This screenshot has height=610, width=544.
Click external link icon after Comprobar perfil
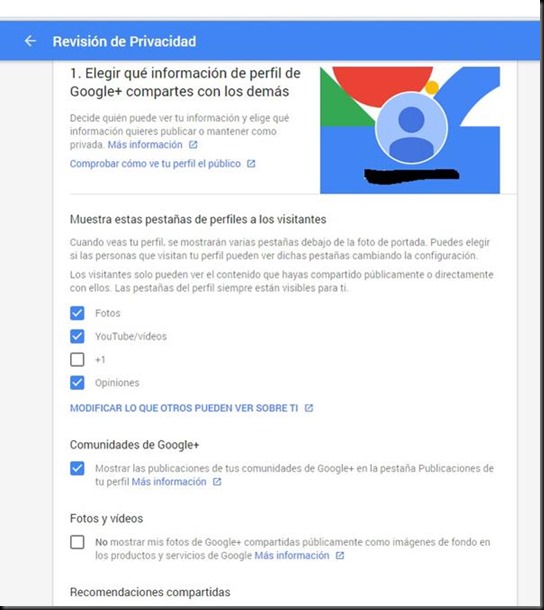coord(251,164)
